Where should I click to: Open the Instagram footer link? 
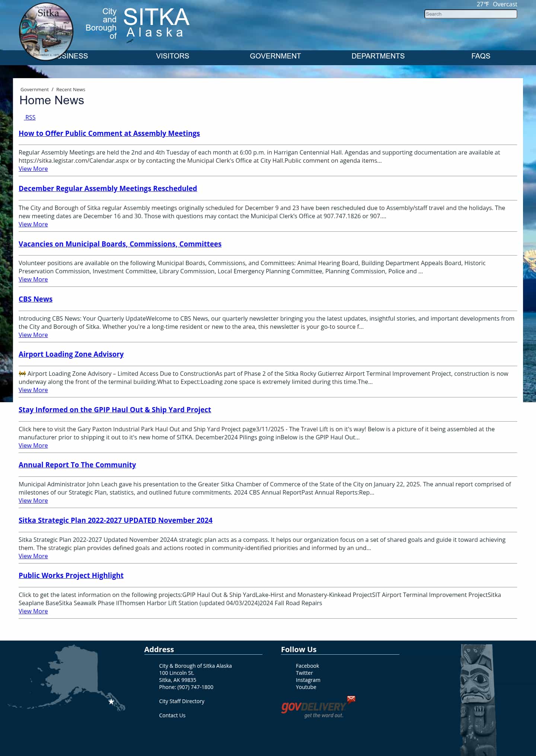[308, 680]
